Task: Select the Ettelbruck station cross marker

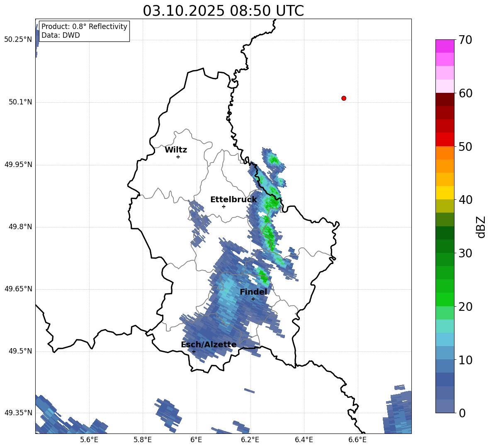Action: [x=224, y=206]
